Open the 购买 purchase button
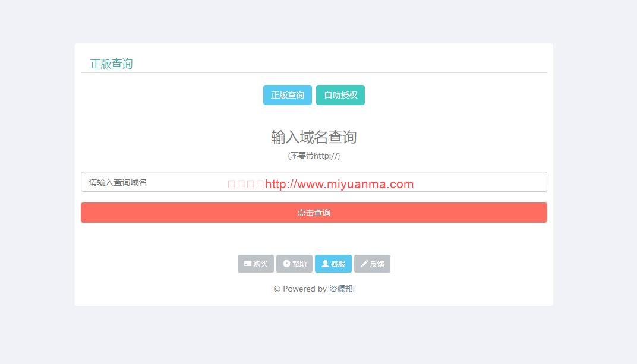This screenshot has width=637, height=364. point(256,264)
